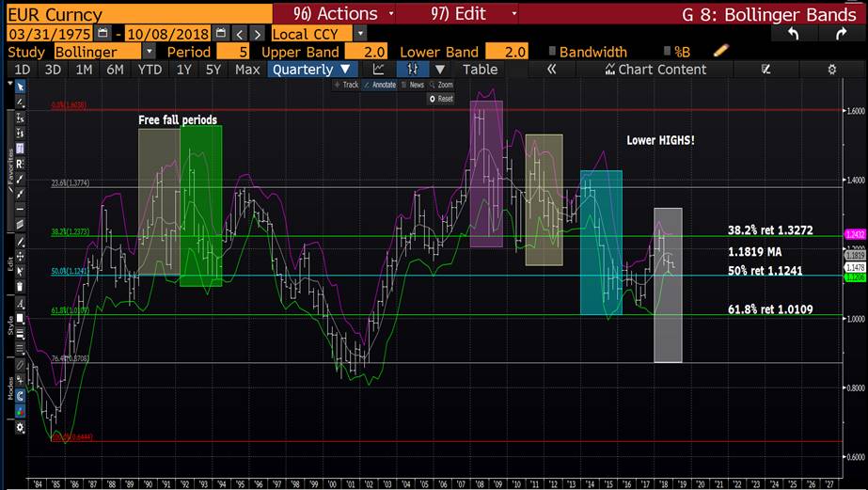Select the pointer tool in the left toolbar
The height and width of the screenshot is (490, 868).
click(x=21, y=87)
